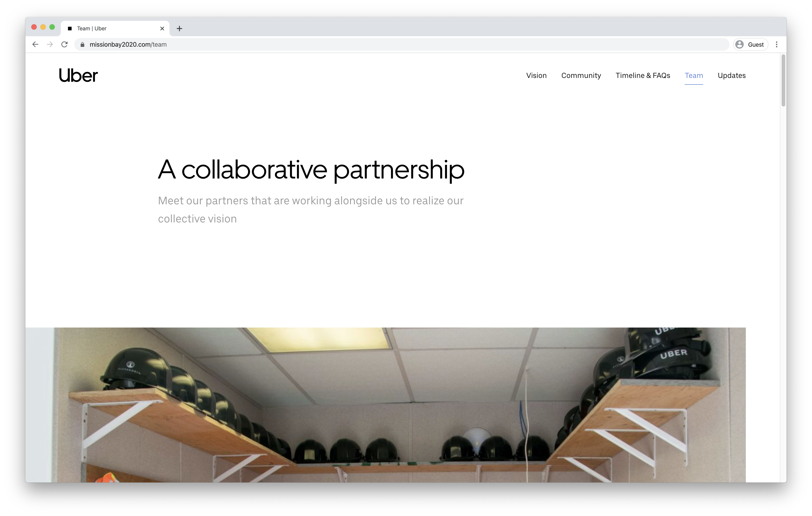Close the Team | Uber tab
This screenshot has height=516, width=812.
(162, 29)
